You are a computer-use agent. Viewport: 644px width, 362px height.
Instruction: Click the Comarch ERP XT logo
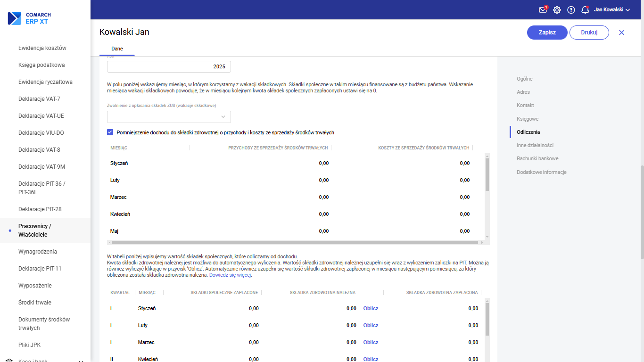(29, 18)
